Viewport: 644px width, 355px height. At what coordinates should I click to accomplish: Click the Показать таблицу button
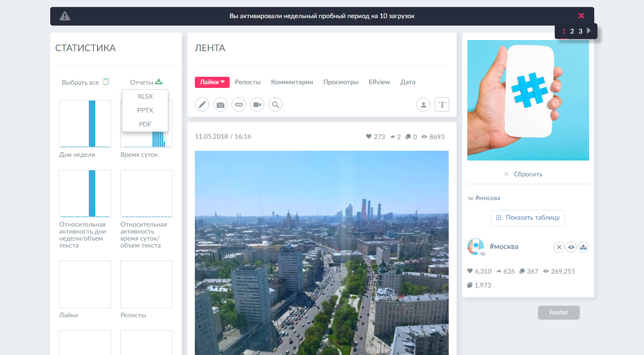click(528, 218)
